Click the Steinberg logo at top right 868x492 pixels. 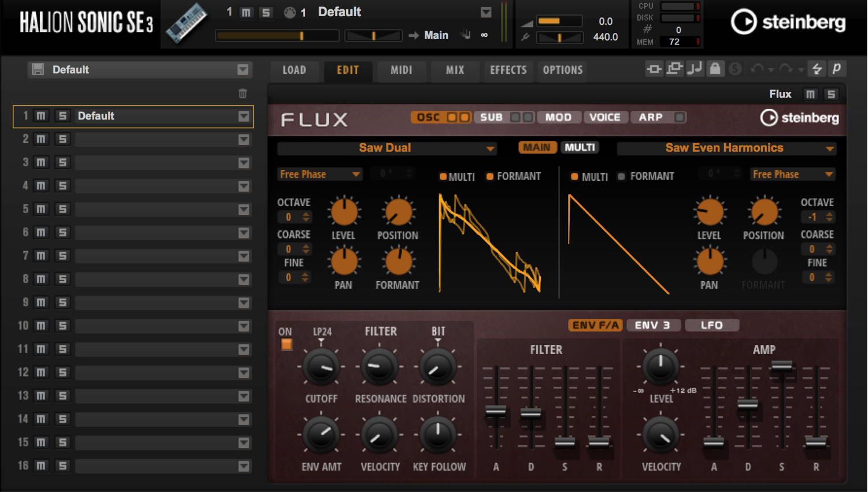[x=788, y=22]
